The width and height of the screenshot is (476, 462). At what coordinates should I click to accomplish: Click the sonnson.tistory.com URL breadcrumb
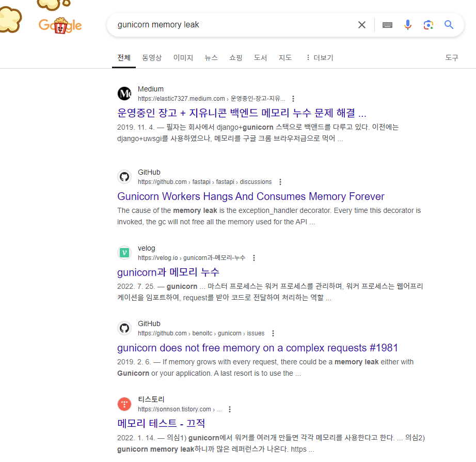tap(180, 409)
